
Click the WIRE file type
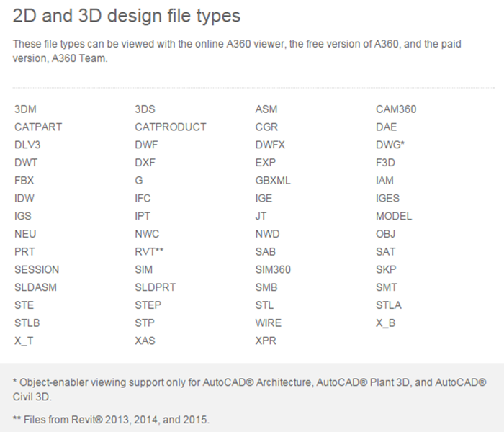coord(269,323)
